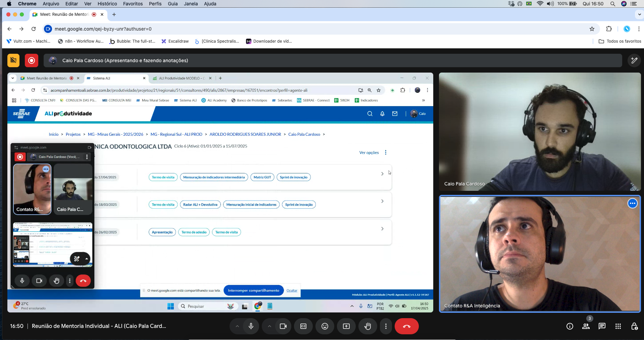Bookmark this Meet page with the star
This screenshot has height=340, width=644.
[592, 29]
